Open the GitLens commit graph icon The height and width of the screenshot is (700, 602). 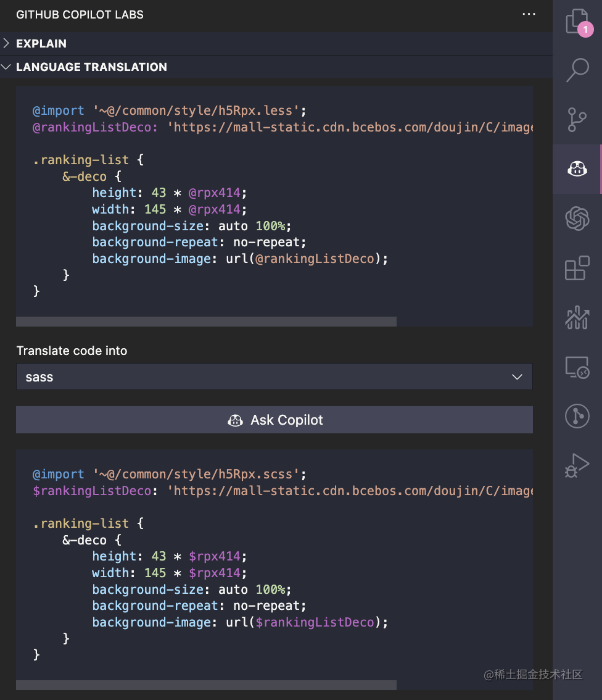click(x=576, y=415)
